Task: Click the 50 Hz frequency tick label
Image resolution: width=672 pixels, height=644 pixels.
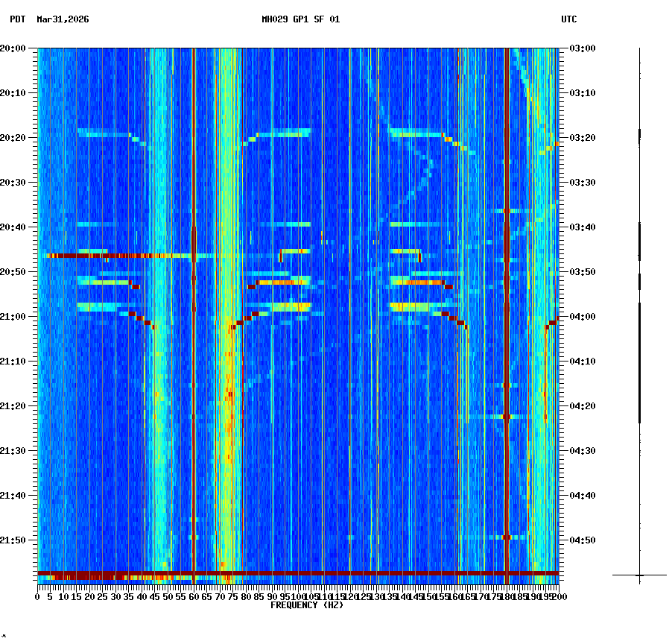Action: click(168, 597)
